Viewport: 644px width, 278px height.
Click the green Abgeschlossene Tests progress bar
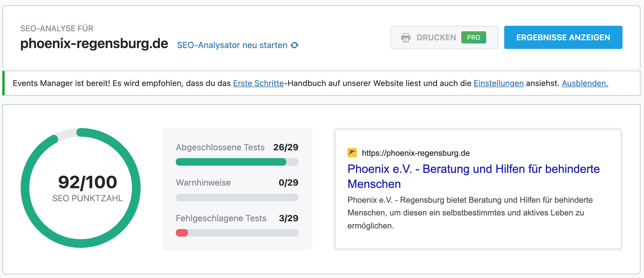231,162
